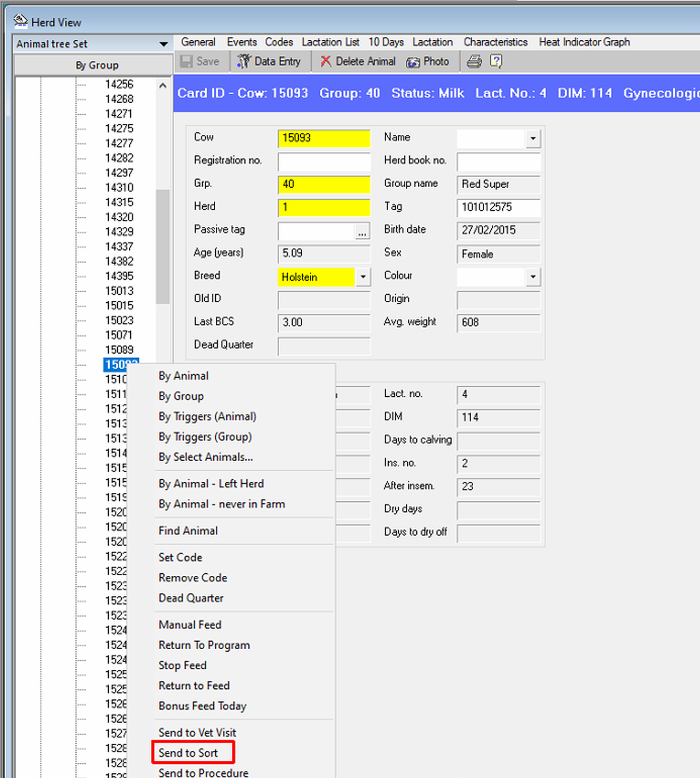Click the Delete Animal red X icon

click(325, 62)
